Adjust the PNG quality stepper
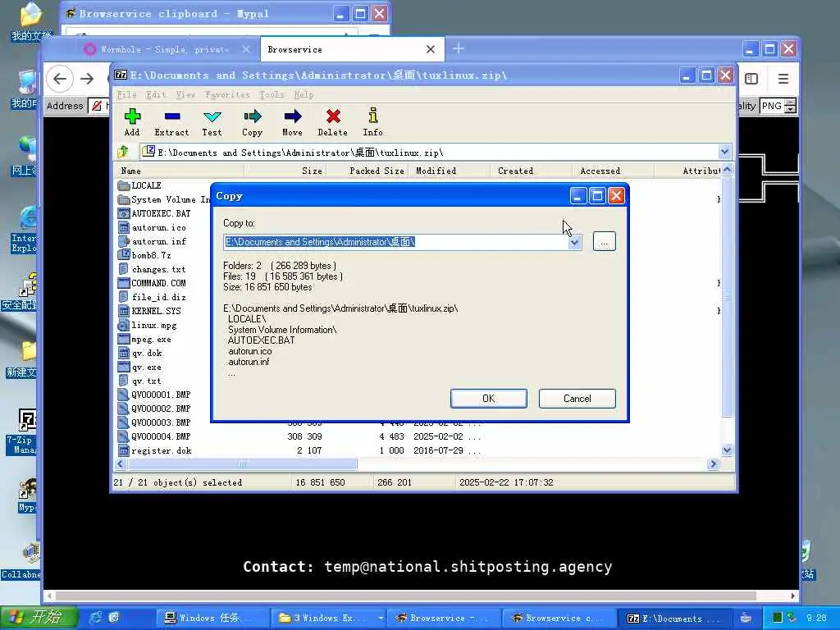The width and height of the screenshot is (840, 630). (x=791, y=106)
